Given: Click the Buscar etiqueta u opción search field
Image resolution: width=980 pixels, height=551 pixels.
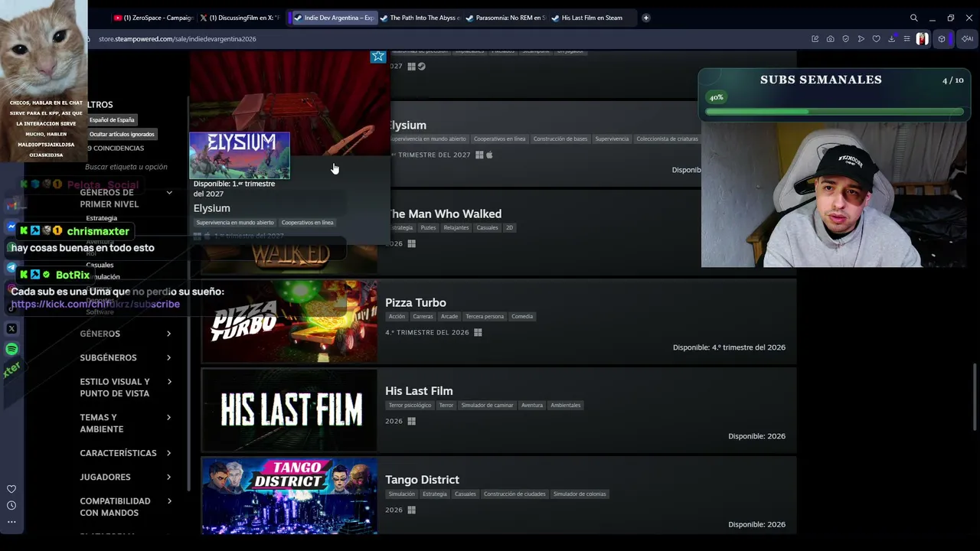Looking at the screenshot, I should 126,167.
